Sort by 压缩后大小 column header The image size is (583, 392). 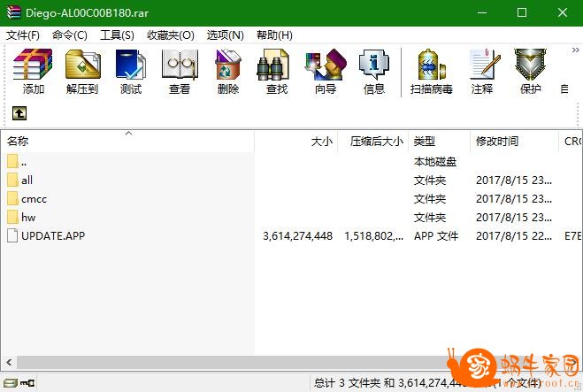[x=373, y=142]
